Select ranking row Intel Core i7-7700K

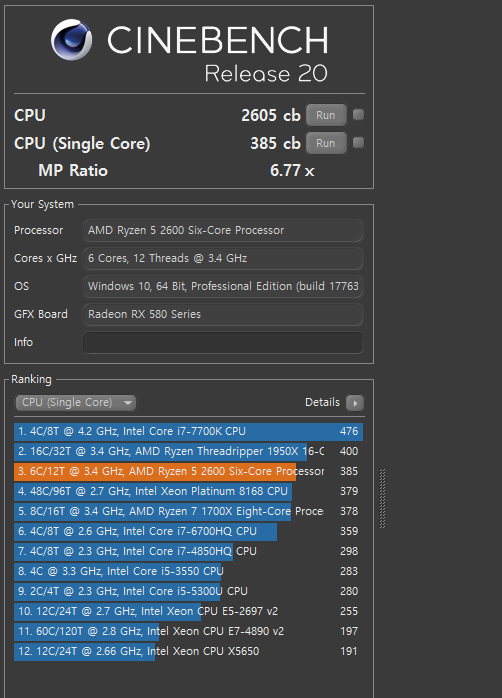click(188, 431)
